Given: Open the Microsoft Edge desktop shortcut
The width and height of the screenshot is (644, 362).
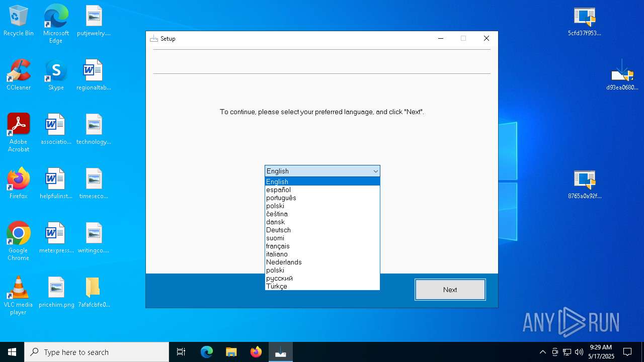Looking at the screenshot, I should coord(56,24).
